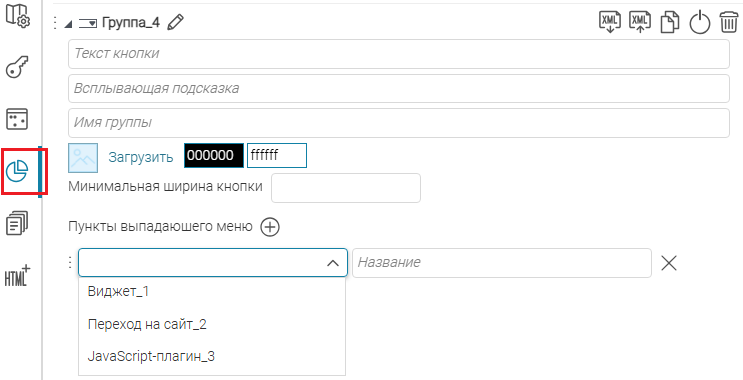The width and height of the screenshot is (743, 380).
Task: Click the Загрузить link
Action: [141, 157]
